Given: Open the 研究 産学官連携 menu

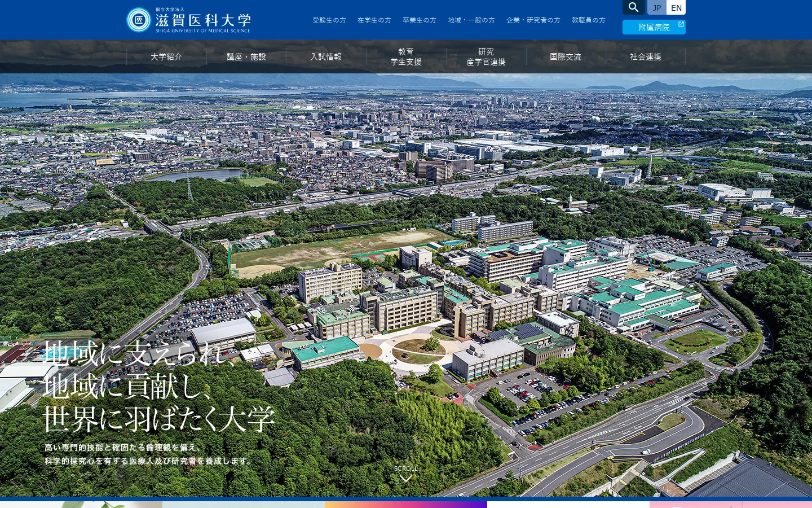Looking at the screenshot, I should click(x=486, y=56).
